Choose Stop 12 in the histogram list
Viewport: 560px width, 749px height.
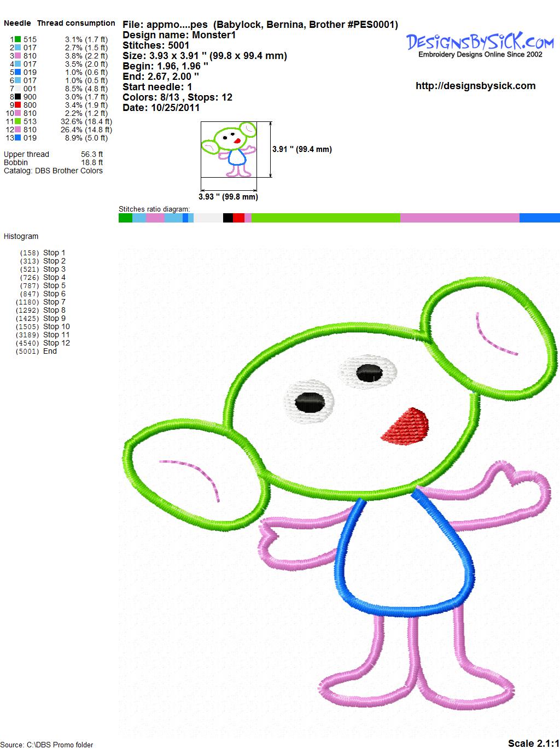pyautogui.click(x=56, y=343)
